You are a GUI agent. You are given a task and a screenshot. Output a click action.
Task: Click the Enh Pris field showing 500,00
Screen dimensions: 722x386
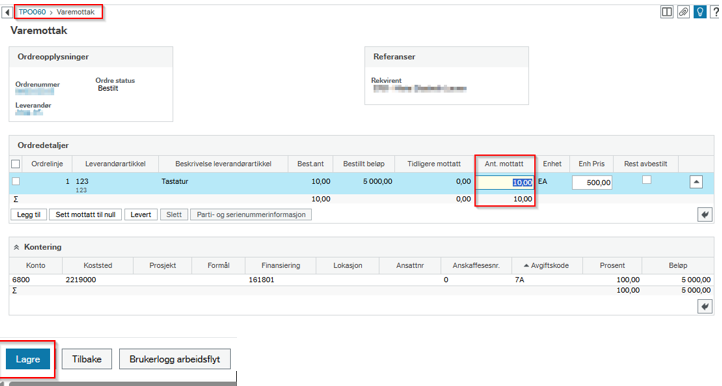(592, 182)
